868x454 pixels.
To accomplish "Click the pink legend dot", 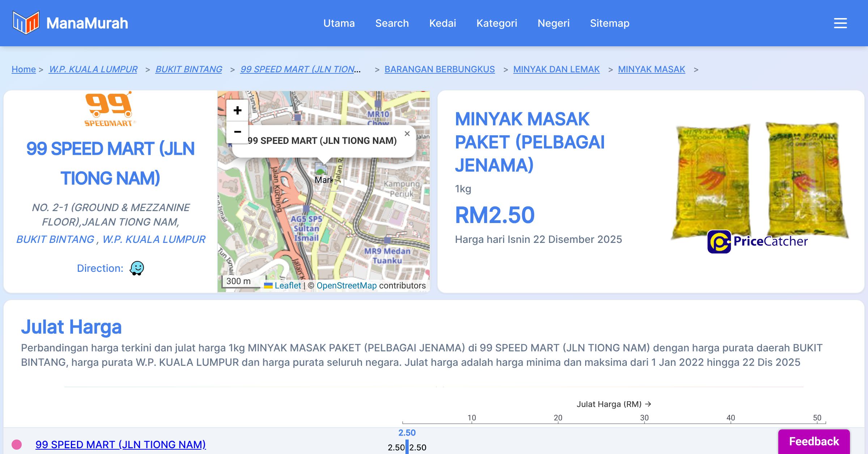I will 17,444.
